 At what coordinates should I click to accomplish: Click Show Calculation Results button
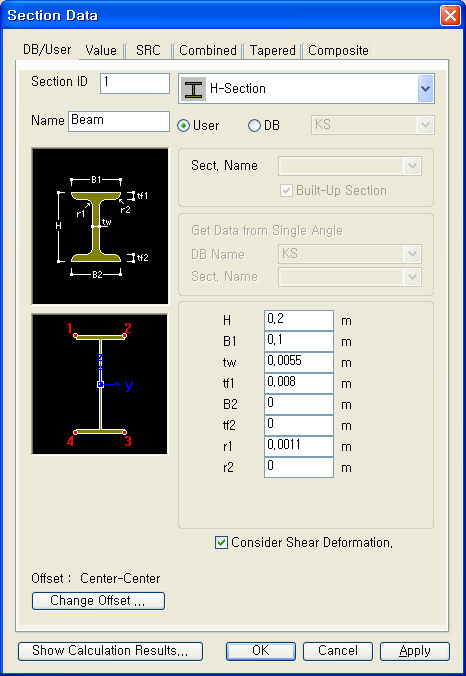pos(110,651)
